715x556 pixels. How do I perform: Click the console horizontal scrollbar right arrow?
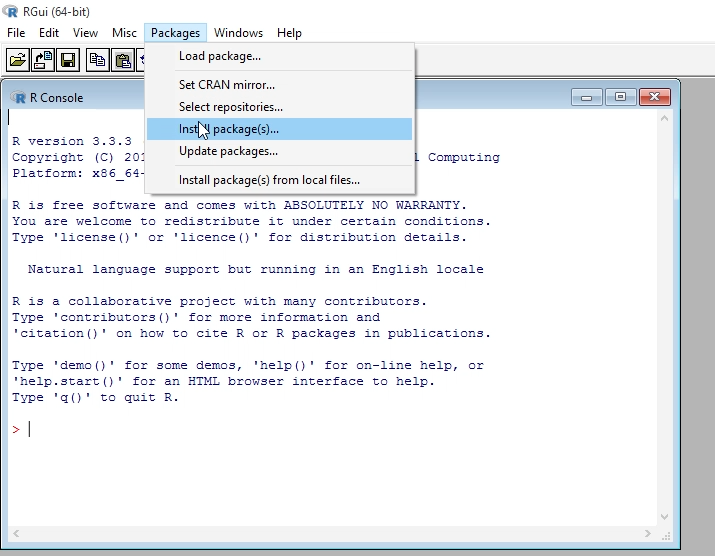pos(648,533)
